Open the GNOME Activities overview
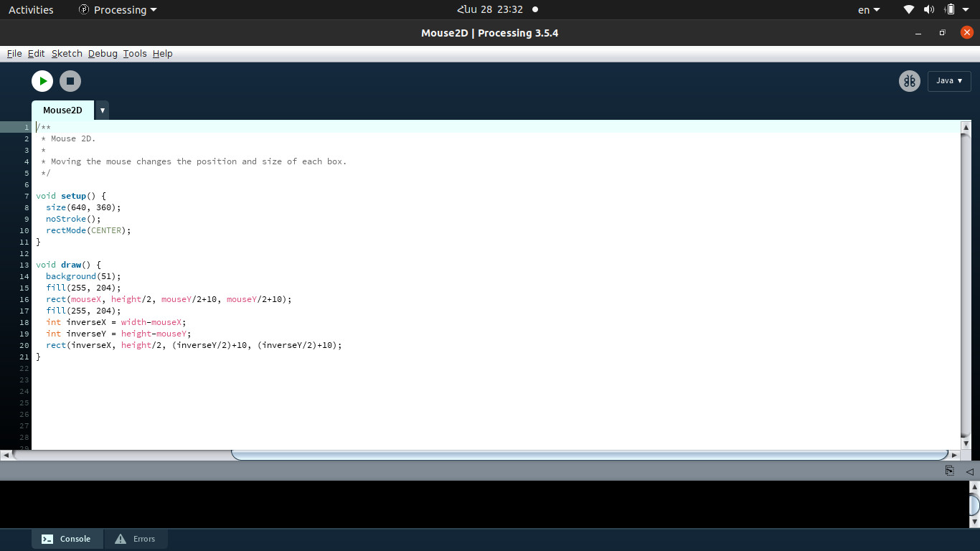 (x=31, y=10)
